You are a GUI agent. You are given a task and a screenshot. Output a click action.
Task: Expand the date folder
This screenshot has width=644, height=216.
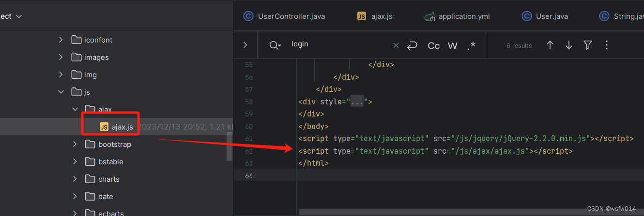coord(75,196)
